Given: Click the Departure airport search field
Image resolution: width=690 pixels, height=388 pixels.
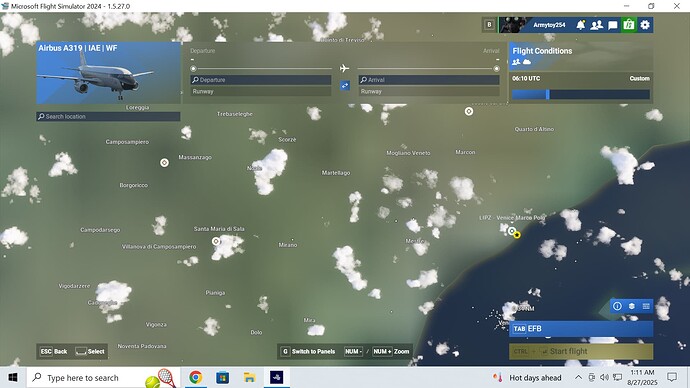Looking at the screenshot, I should click(x=261, y=80).
